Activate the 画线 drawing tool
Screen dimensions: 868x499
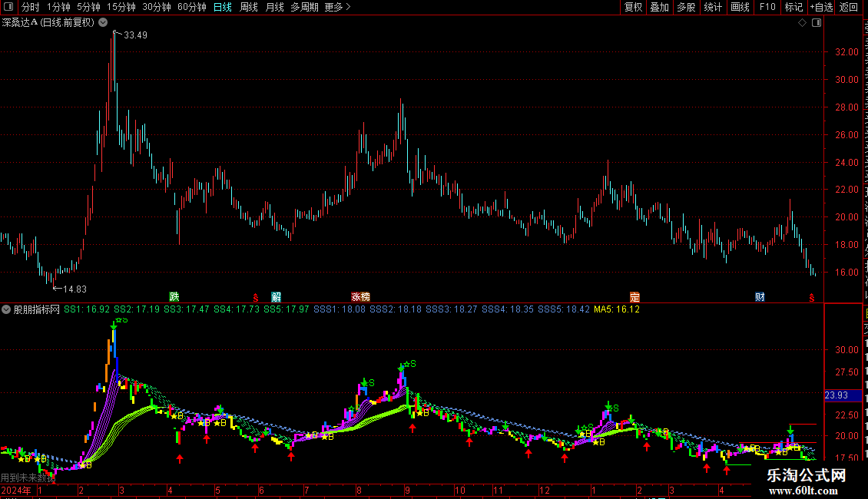(x=740, y=7)
